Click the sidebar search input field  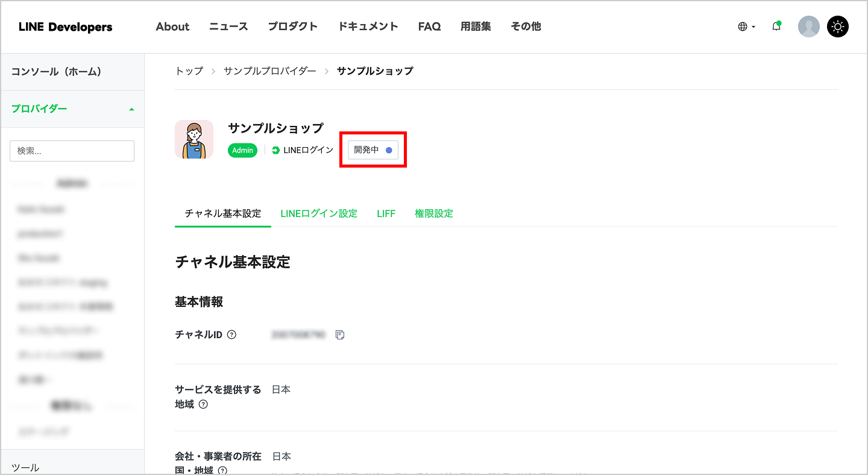click(x=72, y=151)
